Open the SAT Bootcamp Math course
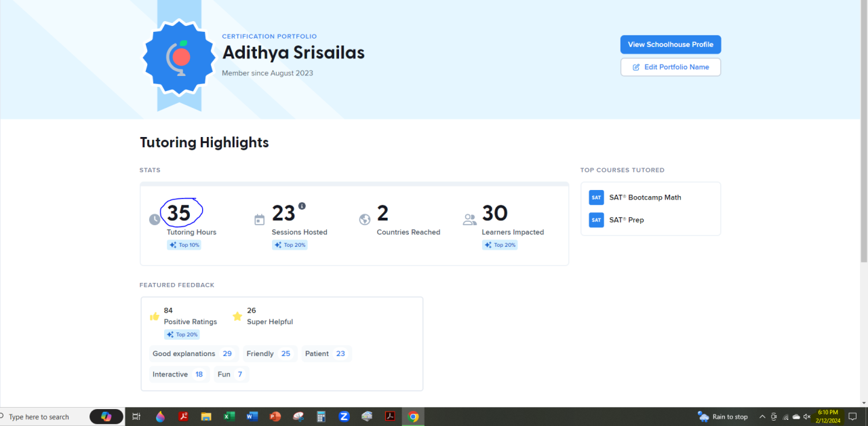 [x=645, y=197]
